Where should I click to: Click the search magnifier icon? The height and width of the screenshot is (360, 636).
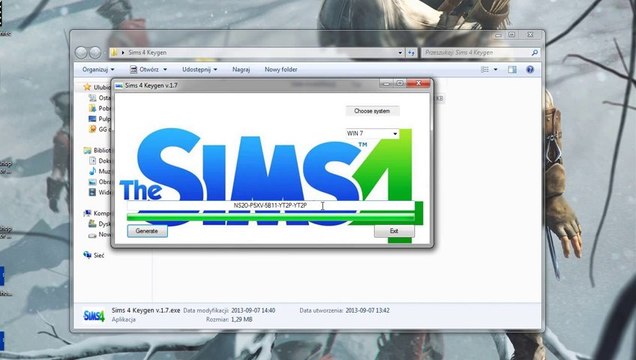click(x=535, y=53)
